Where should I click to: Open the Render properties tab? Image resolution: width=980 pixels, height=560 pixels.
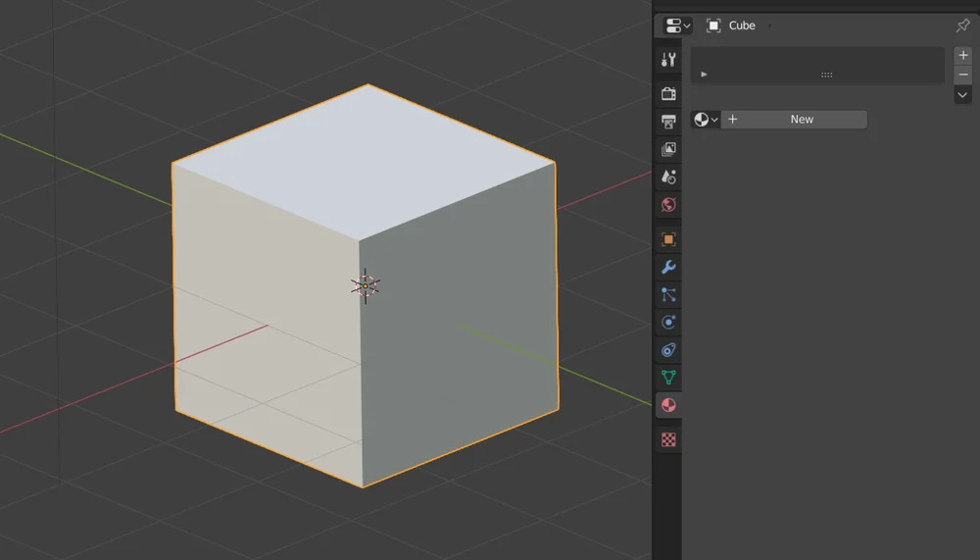[x=668, y=94]
